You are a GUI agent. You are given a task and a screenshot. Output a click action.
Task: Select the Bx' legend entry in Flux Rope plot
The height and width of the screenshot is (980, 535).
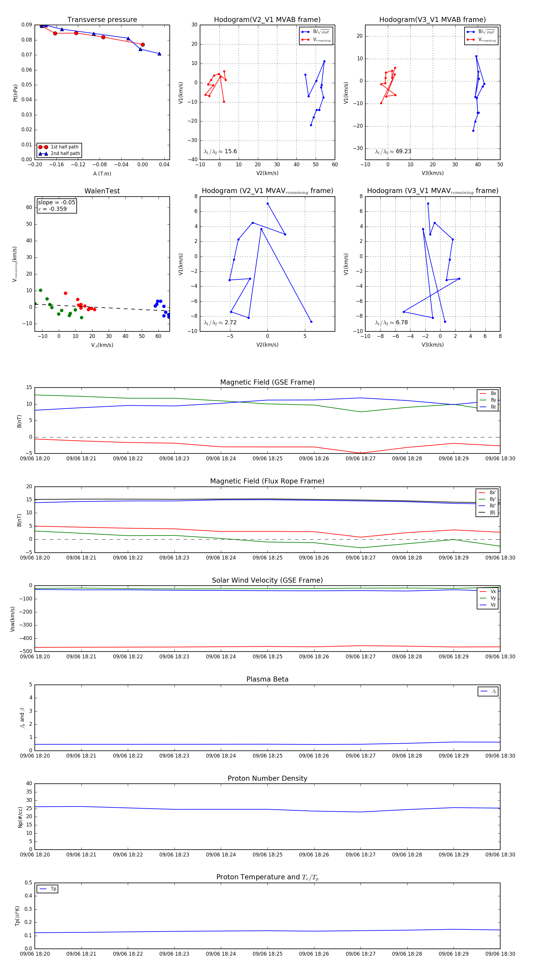pyautogui.click(x=487, y=493)
